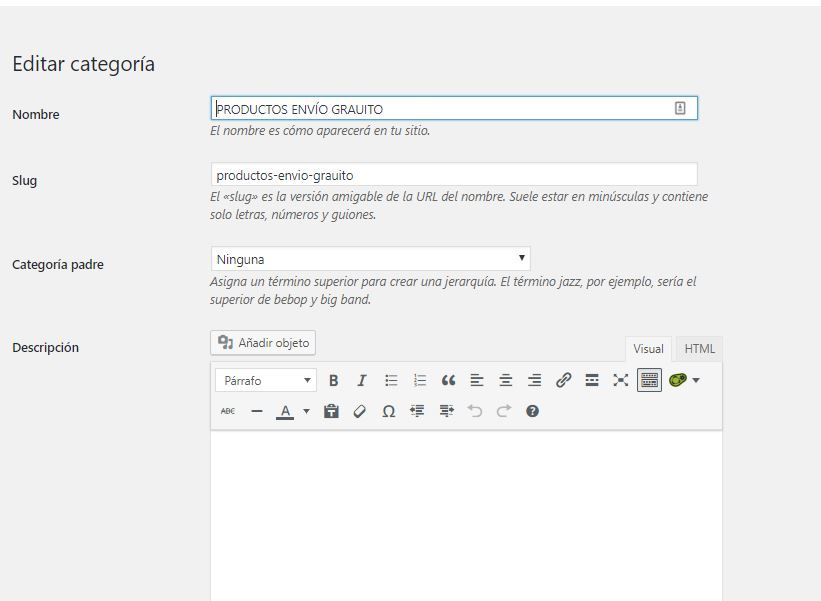821x601 pixels.
Task: Apply strikethrough formatting
Action: [x=228, y=411]
